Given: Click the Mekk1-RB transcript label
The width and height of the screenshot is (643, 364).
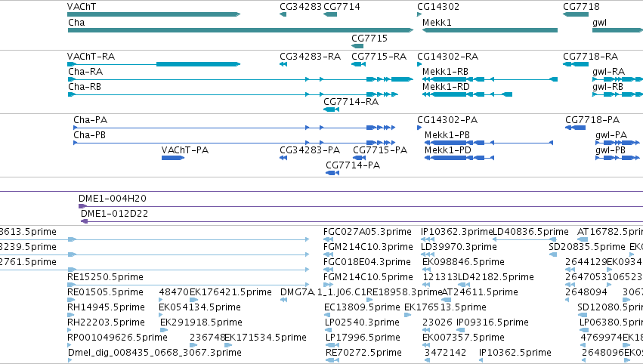Looking at the screenshot, I should point(445,72).
